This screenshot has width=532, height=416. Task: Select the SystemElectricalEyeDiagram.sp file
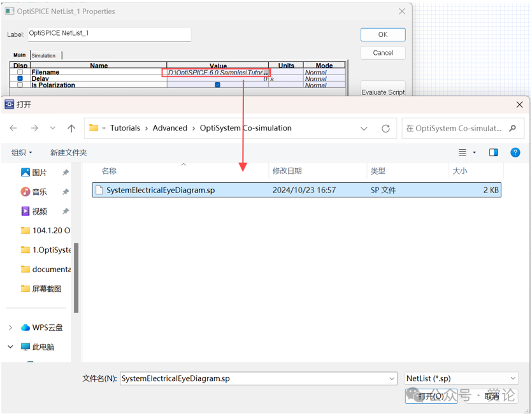click(x=296, y=190)
